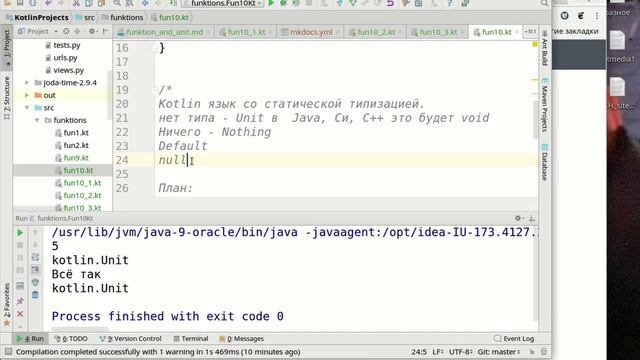This screenshot has height=360, width=640.
Task: Click the Undo arrow in the toolbar
Action: pos(48,3)
